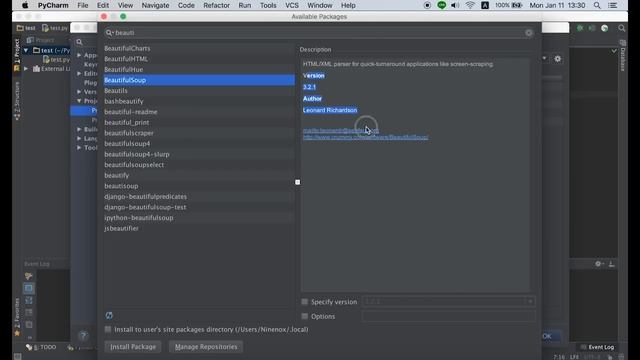Open Notification Center list icon
The image size is (640, 360).
[613, 5]
